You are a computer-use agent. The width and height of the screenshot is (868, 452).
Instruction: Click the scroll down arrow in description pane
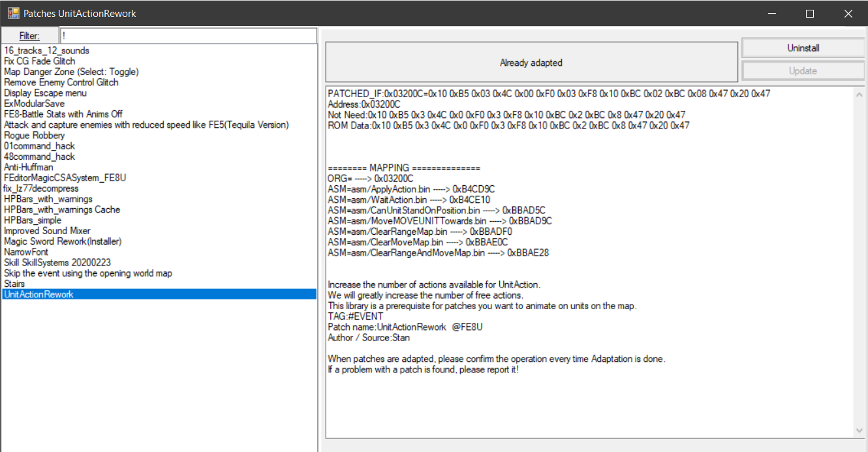[x=859, y=430]
